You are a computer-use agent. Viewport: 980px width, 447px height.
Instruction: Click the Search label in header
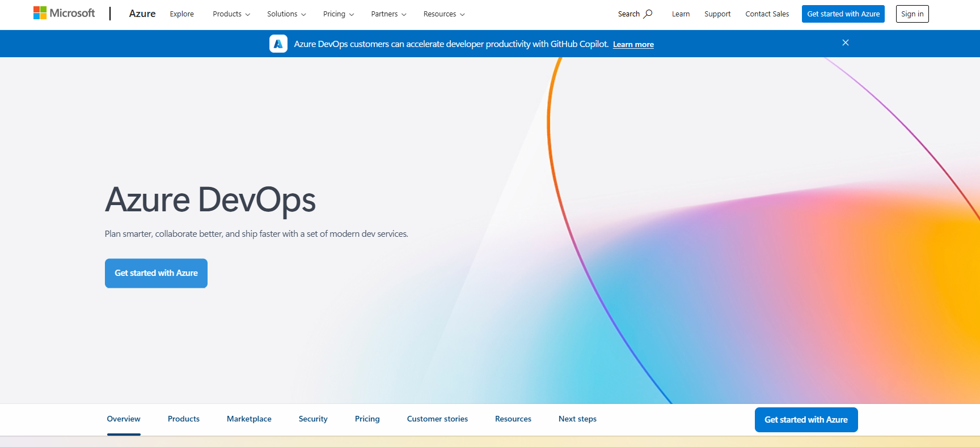click(x=629, y=14)
